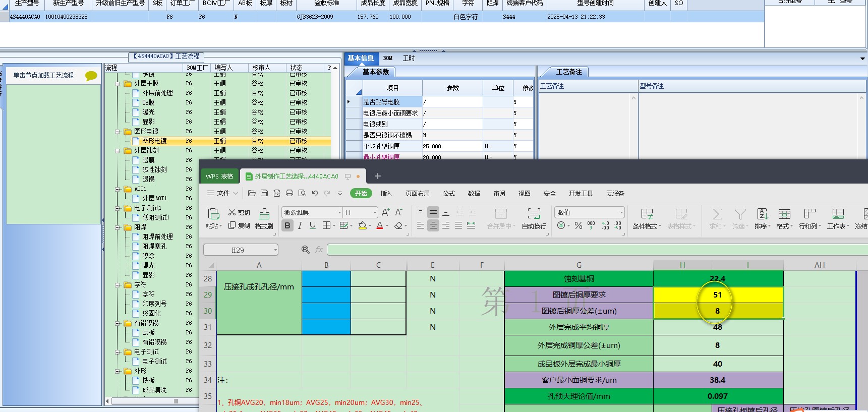Open Print Preview in WPS toolbar
The width and height of the screenshot is (868, 412).
click(302, 193)
